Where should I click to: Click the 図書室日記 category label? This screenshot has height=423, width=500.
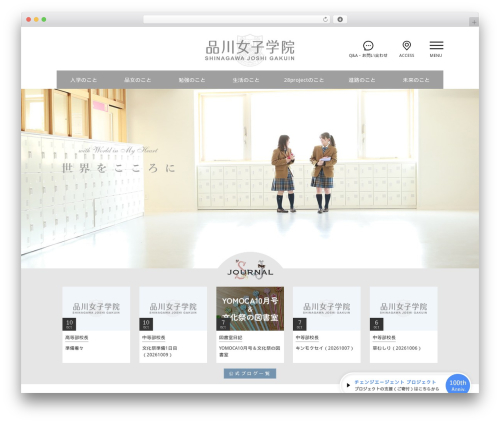pyautogui.click(x=230, y=338)
